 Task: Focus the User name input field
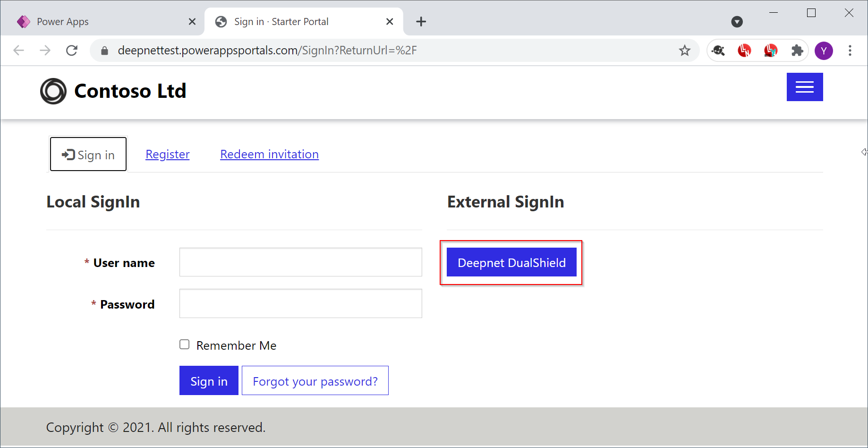point(300,262)
